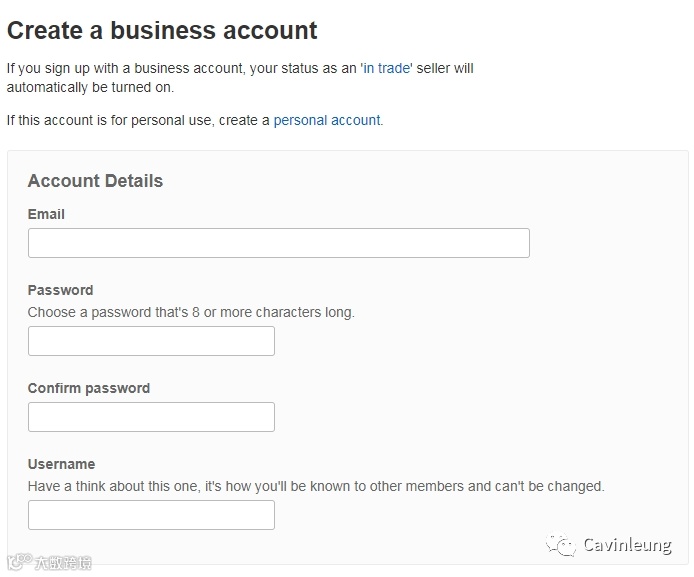The height and width of the screenshot is (577, 694).
Task: Click the Username input box
Action: [151, 515]
